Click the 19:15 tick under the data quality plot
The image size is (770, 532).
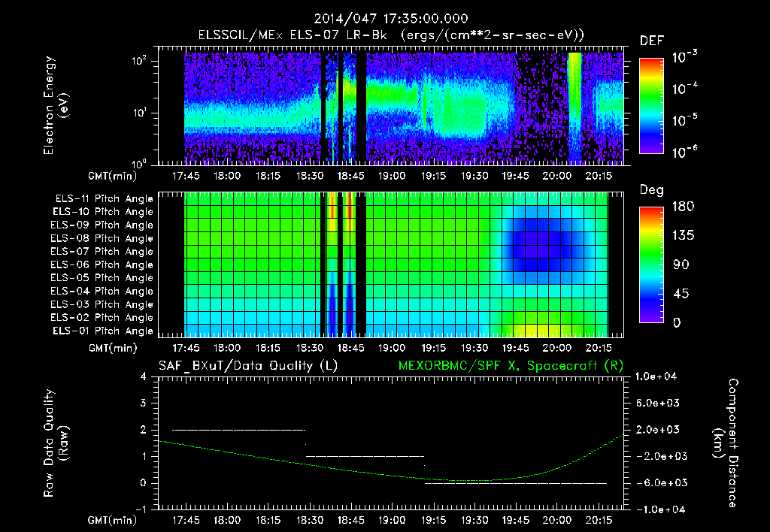433,520
